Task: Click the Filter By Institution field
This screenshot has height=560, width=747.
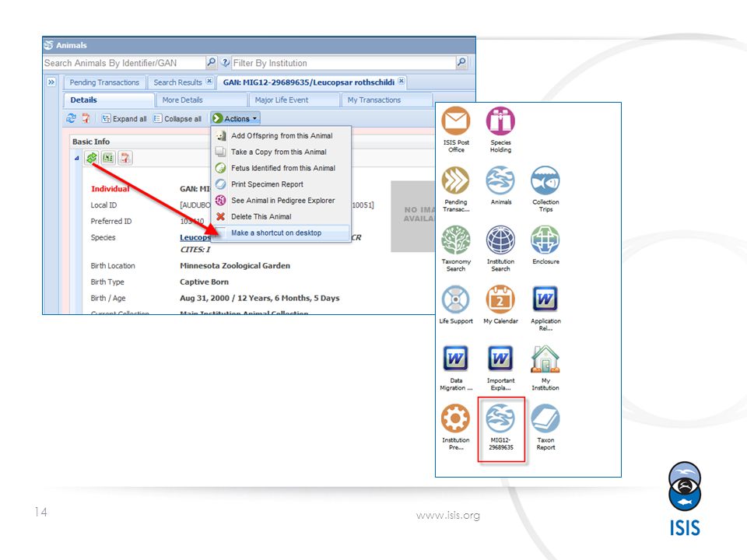Action: coord(343,63)
